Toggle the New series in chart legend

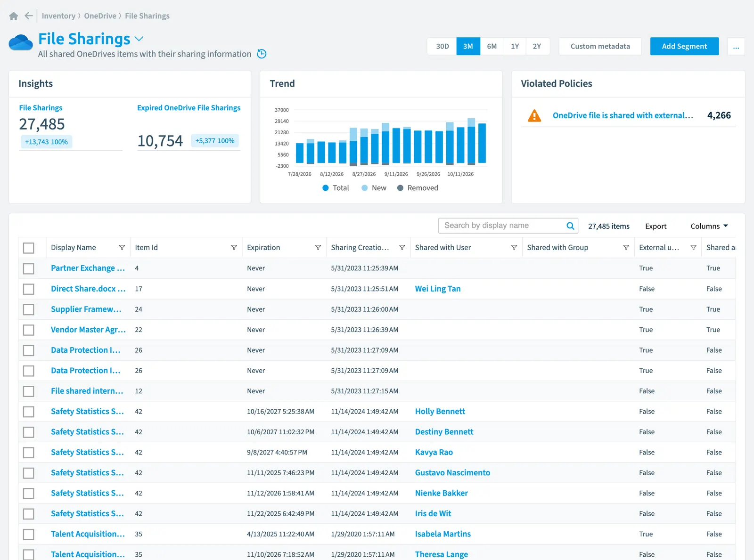click(x=374, y=188)
